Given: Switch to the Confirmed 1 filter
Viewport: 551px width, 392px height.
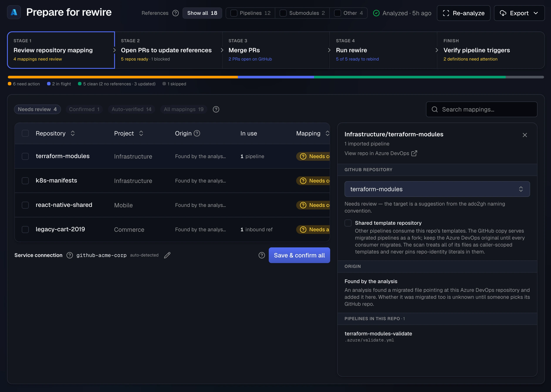Looking at the screenshot, I should pyautogui.click(x=84, y=109).
